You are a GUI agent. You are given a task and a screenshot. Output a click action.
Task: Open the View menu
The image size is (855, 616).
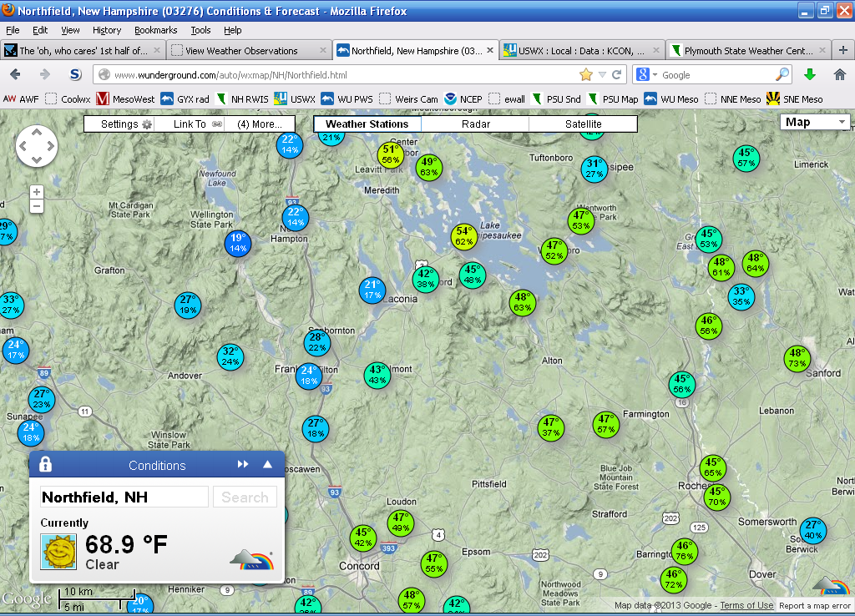click(70, 30)
